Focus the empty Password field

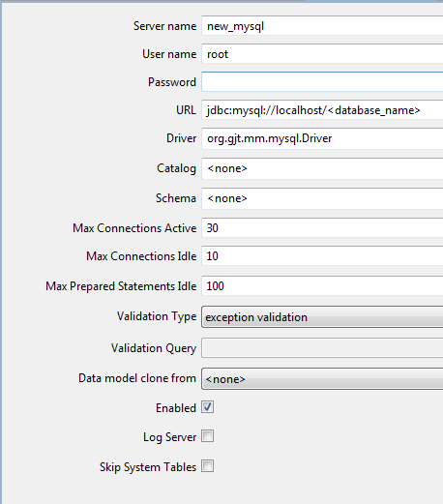[322, 82]
